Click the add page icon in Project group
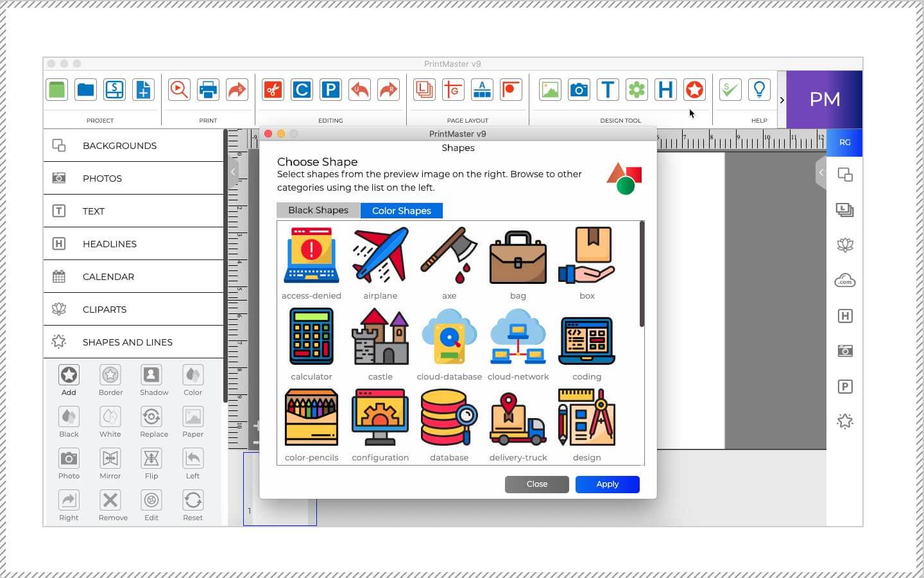This screenshot has width=924, height=578. pyautogui.click(x=143, y=90)
